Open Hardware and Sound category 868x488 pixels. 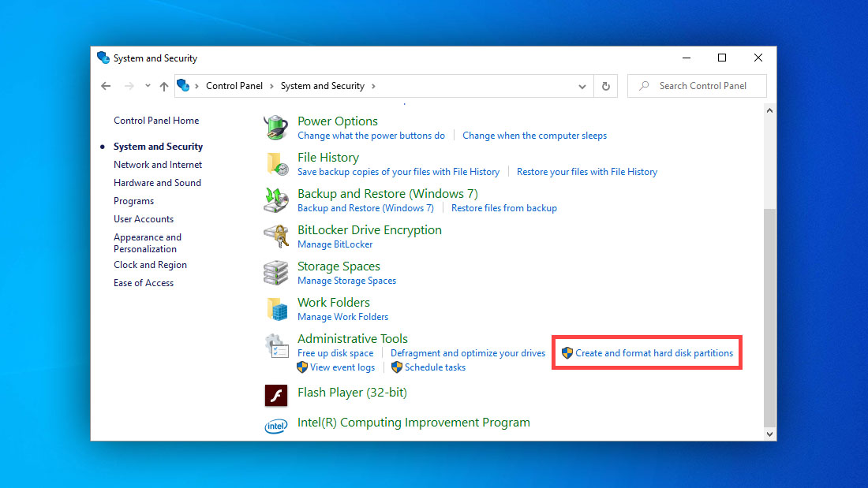(157, 183)
